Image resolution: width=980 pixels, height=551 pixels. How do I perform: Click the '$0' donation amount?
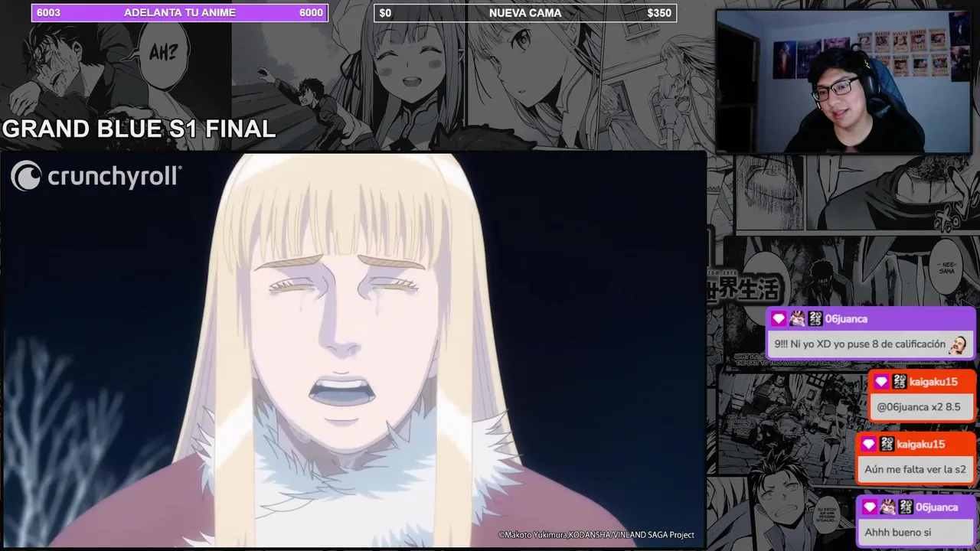click(x=385, y=13)
